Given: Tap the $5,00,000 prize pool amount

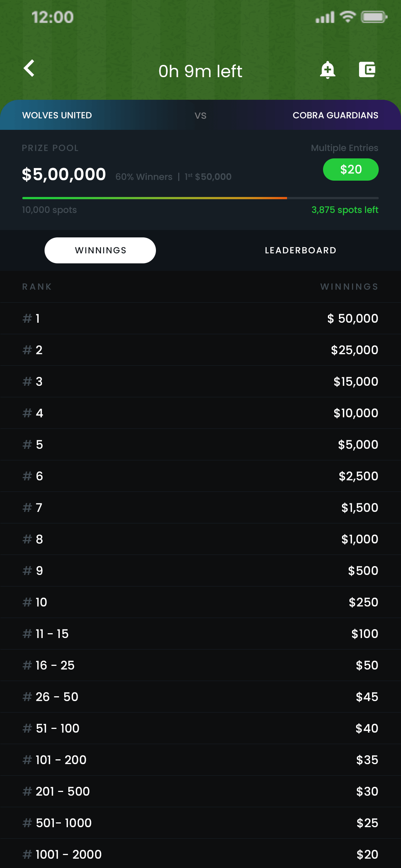Looking at the screenshot, I should pyautogui.click(x=64, y=174).
